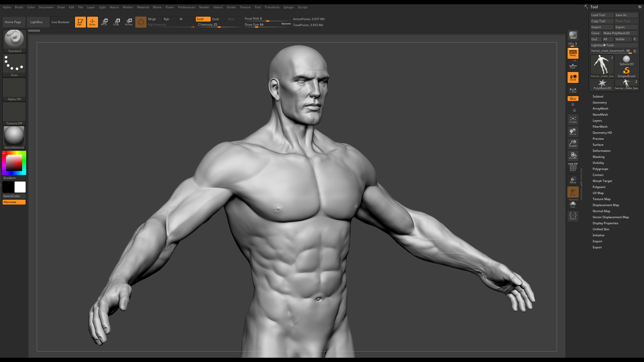644x362 pixels.
Task: Open the Transform menu
Action: (x=272, y=7)
